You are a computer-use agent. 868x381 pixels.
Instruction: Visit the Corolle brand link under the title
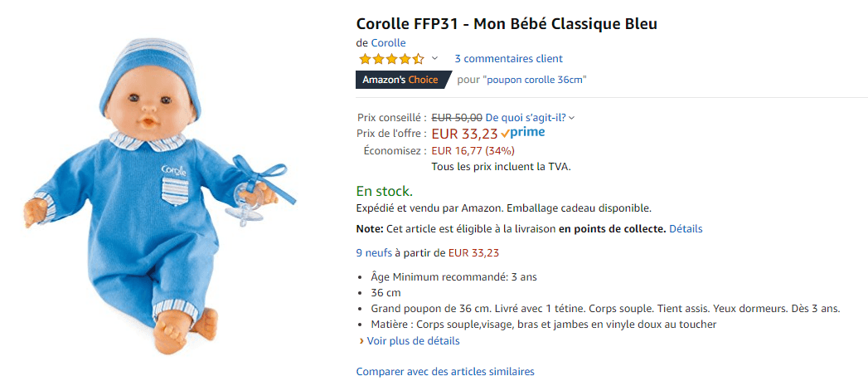(x=388, y=43)
